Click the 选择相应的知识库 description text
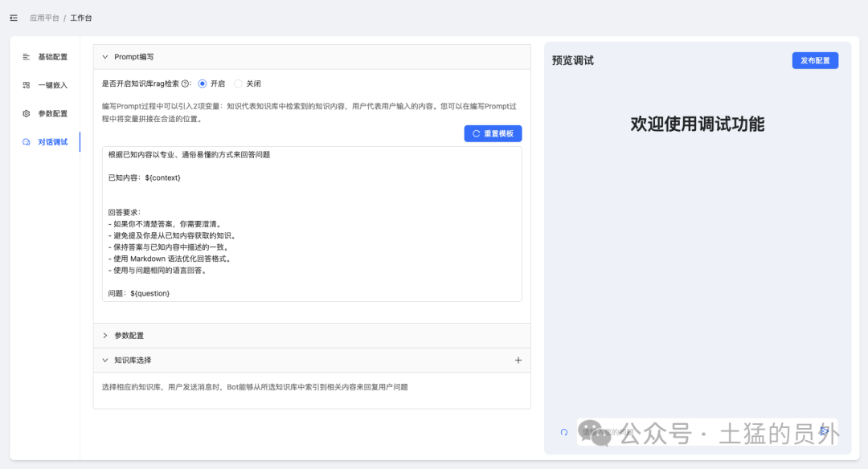 tap(255, 387)
